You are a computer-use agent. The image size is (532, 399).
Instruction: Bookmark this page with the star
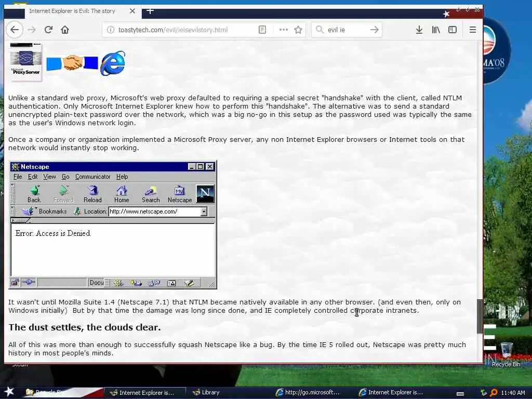coord(298,30)
